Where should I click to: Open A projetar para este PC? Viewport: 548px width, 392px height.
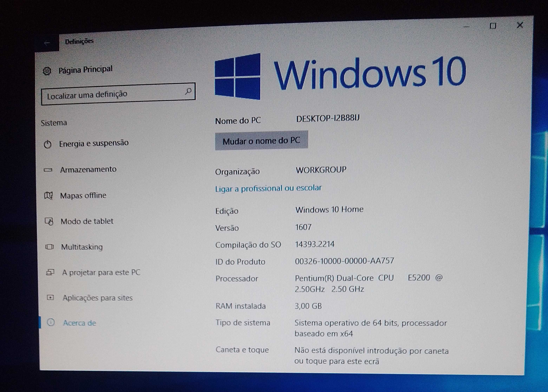(x=101, y=273)
